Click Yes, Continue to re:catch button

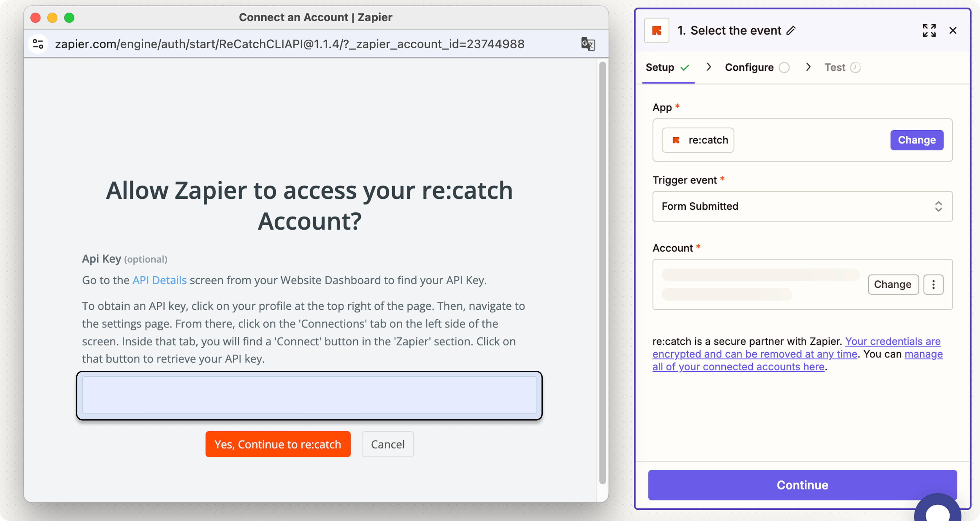(x=278, y=444)
